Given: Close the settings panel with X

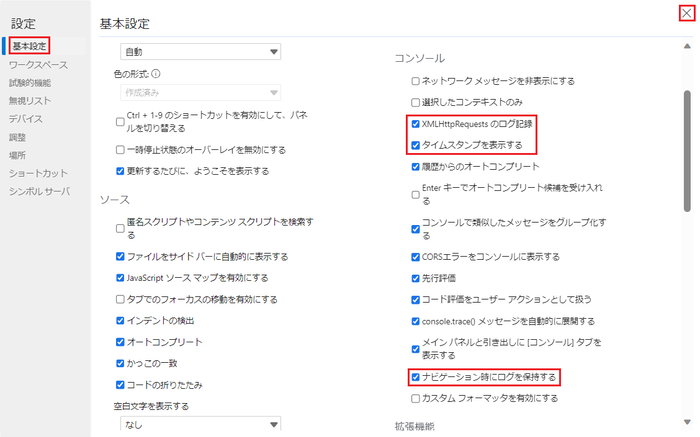Looking at the screenshot, I should point(687,13).
